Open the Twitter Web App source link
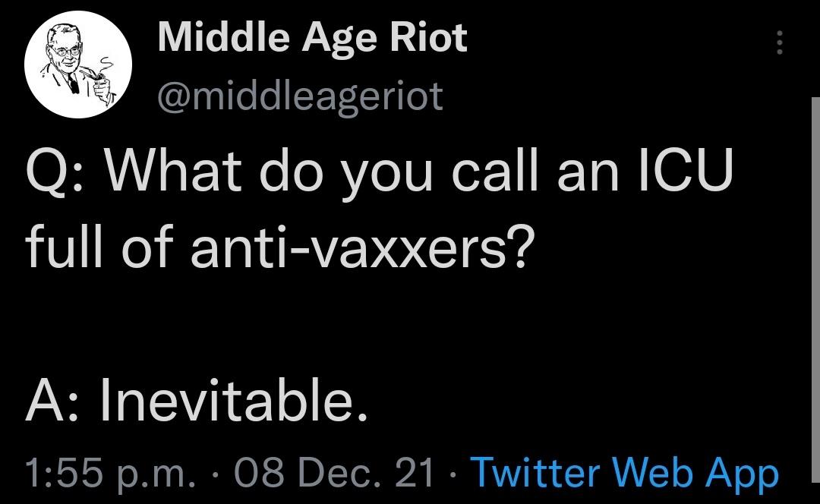 coord(625,472)
